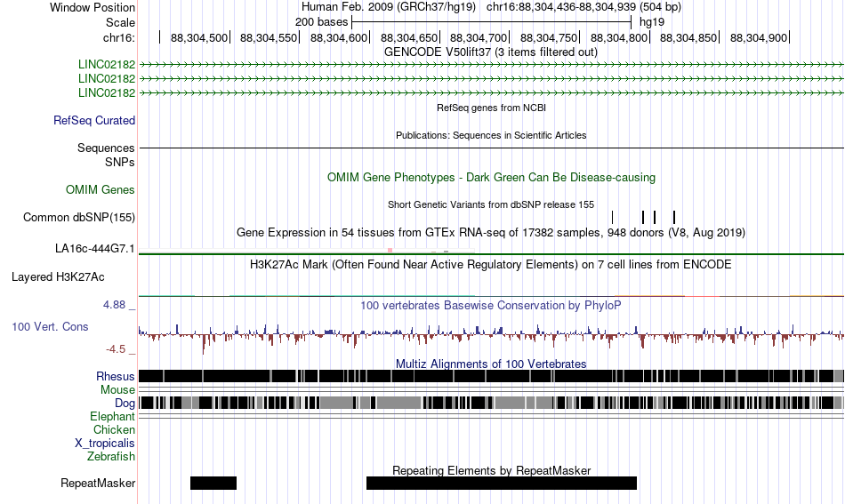Open the OMIM Genes track label

click(100, 190)
